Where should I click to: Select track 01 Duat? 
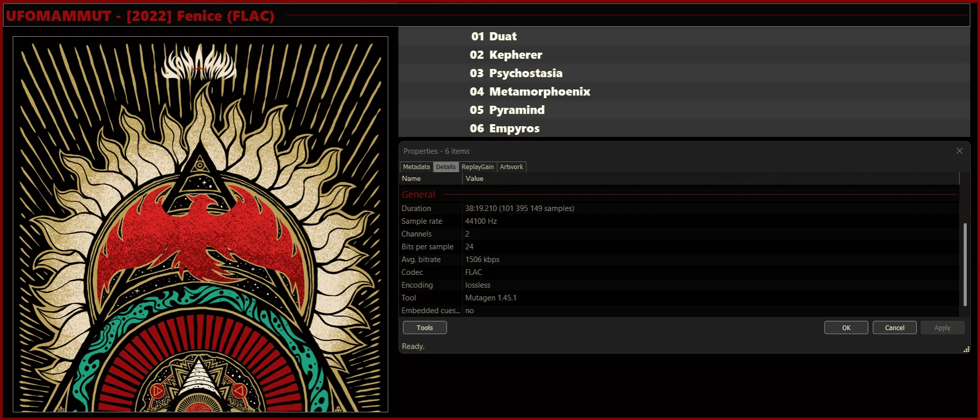pos(684,36)
